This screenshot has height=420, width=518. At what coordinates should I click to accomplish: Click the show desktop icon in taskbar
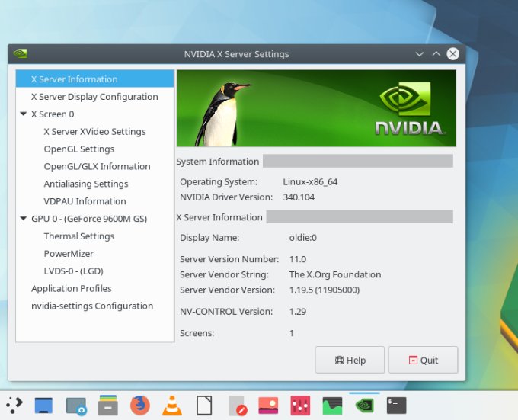pos(43,406)
